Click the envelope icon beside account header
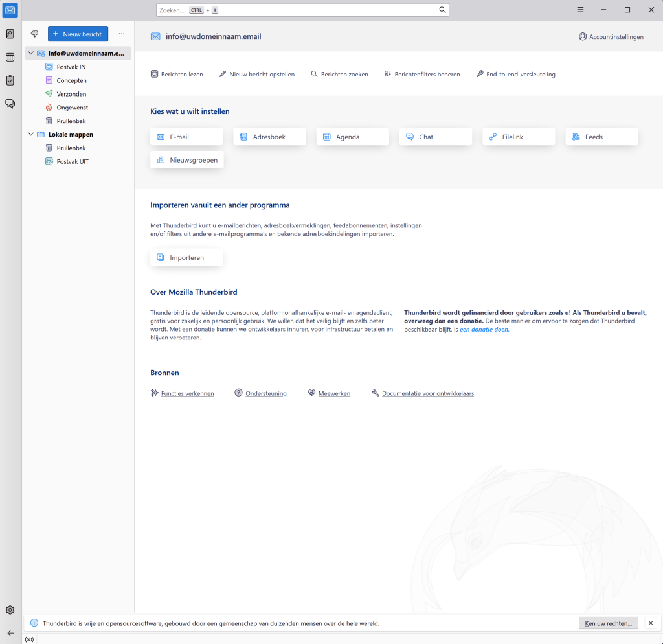This screenshot has height=644, width=663. [155, 36]
